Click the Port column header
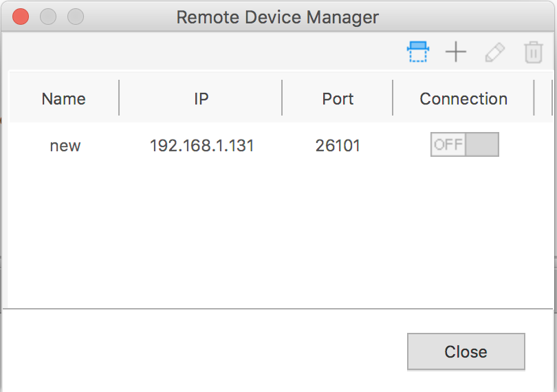 338,98
